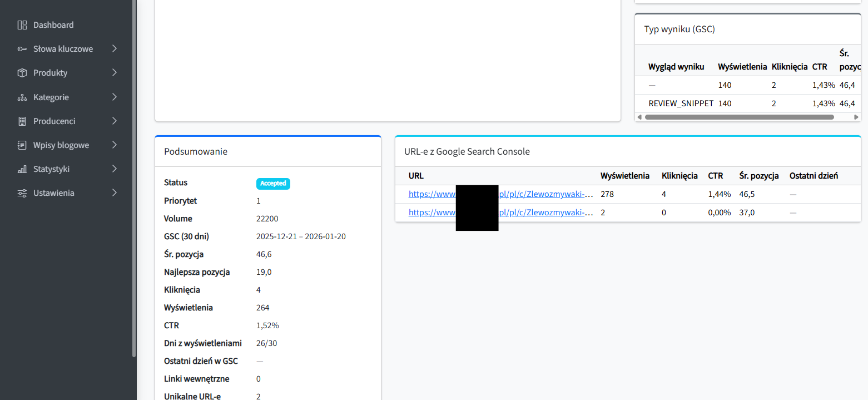Screen dimensions: 868x400
Task: Open the Wpisy blogowe menu item
Action: [x=61, y=145]
